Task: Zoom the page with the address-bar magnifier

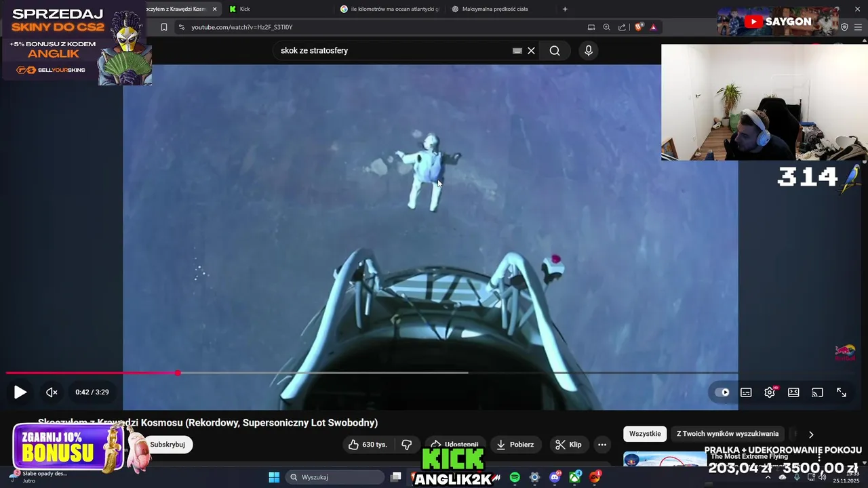Action: tap(606, 27)
